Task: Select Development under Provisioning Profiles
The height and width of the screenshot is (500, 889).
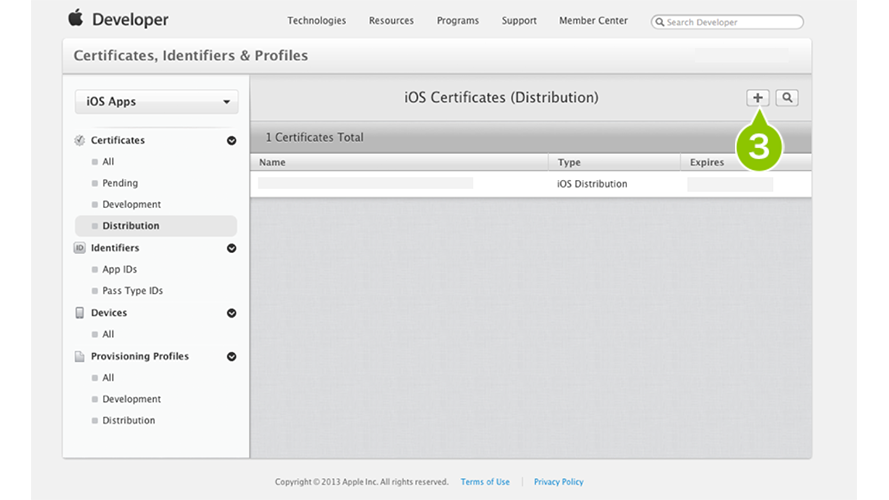Action: (131, 399)
